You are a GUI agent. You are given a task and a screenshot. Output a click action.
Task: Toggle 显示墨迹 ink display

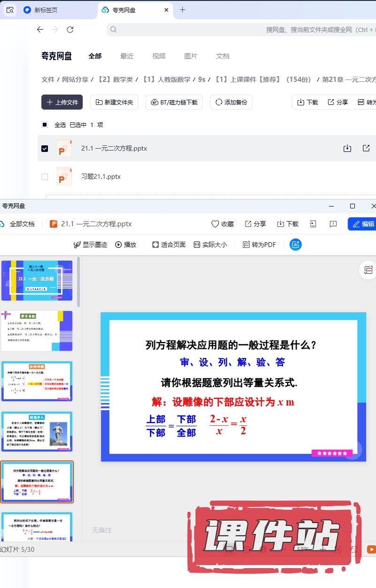(x=90, y=245)
